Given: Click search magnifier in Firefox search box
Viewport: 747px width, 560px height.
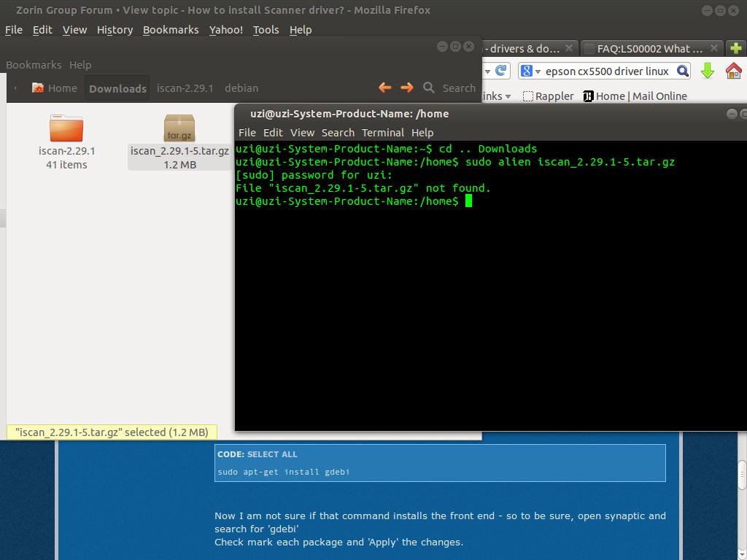Looking at the screenshot, I should [x=682, y=71].
